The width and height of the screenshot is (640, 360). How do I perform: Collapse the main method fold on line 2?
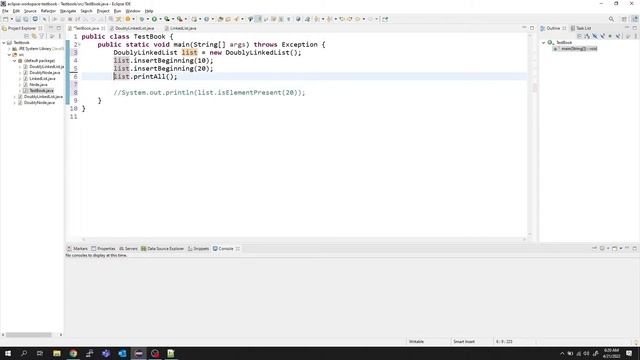[80, 44]
